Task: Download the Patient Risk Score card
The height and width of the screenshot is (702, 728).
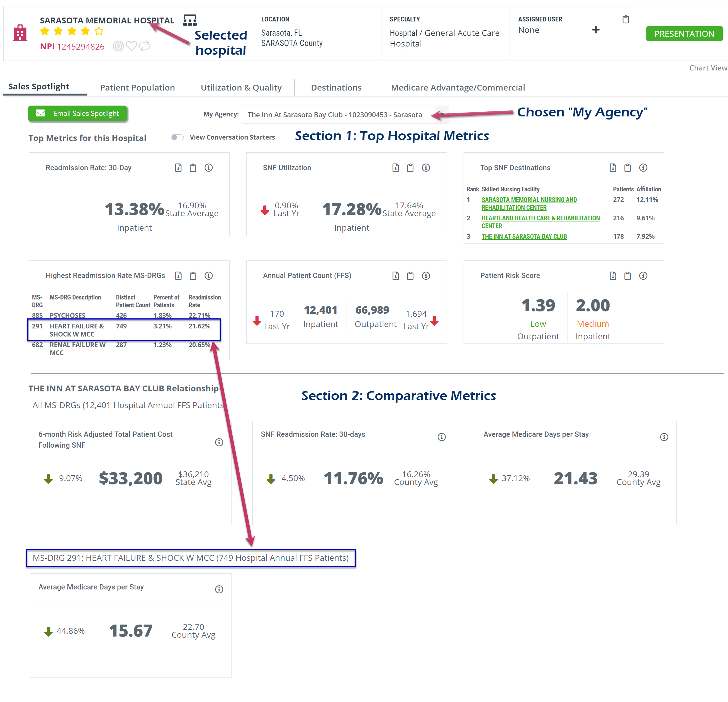Action: pyautogui.click(x=613, y=276)
